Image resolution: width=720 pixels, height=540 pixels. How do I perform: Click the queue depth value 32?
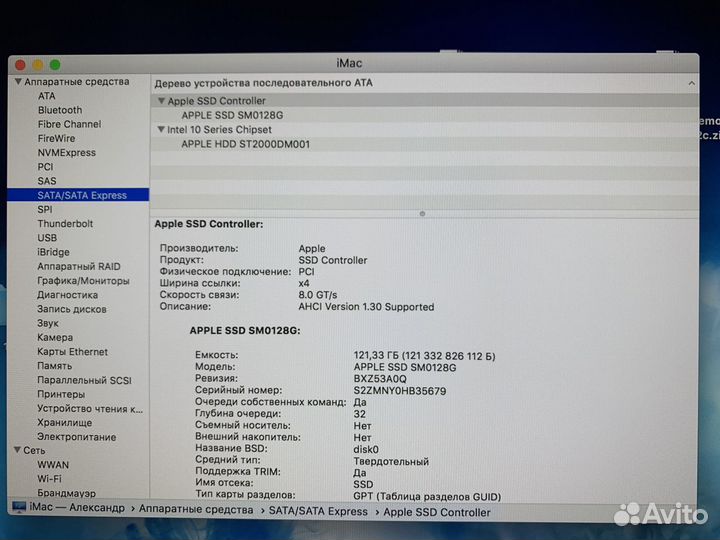click(360, 414)
